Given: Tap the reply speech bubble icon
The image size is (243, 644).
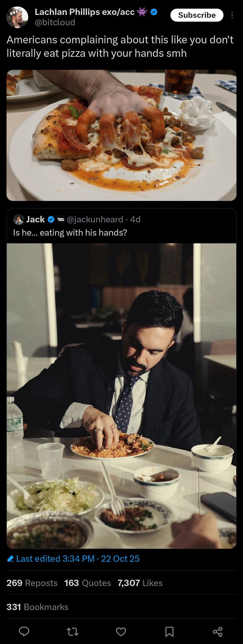Looking at the screenshot, I should pyautogui.click(x=24, y=631).
